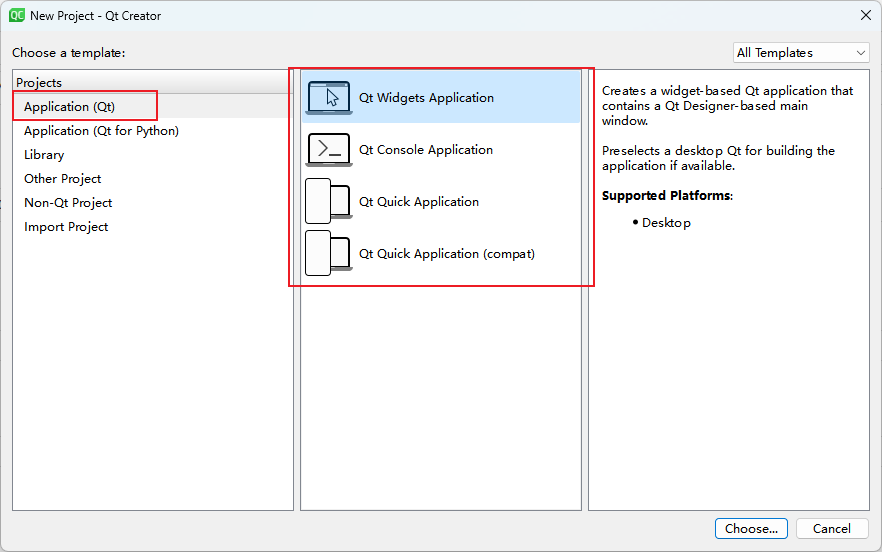Select the Qt Quick Application label
882x552 pixels.
(x=419, y=202)
